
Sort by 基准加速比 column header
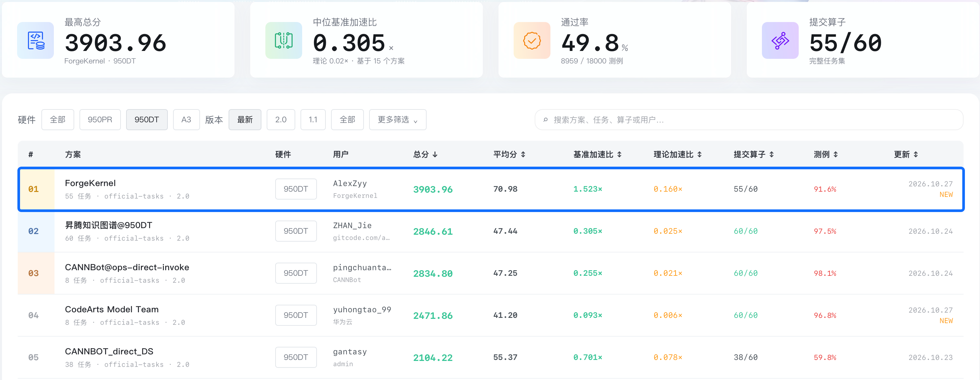click(597, 154)
